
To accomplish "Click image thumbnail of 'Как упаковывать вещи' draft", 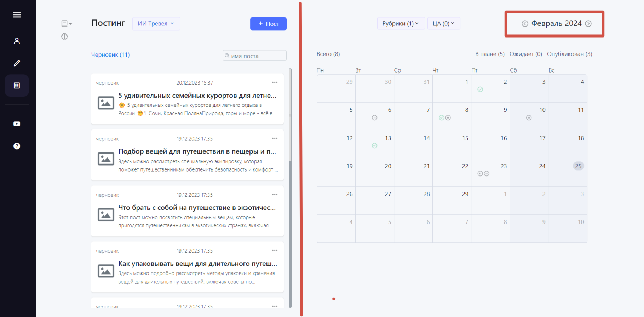I will tap(106, 271).
